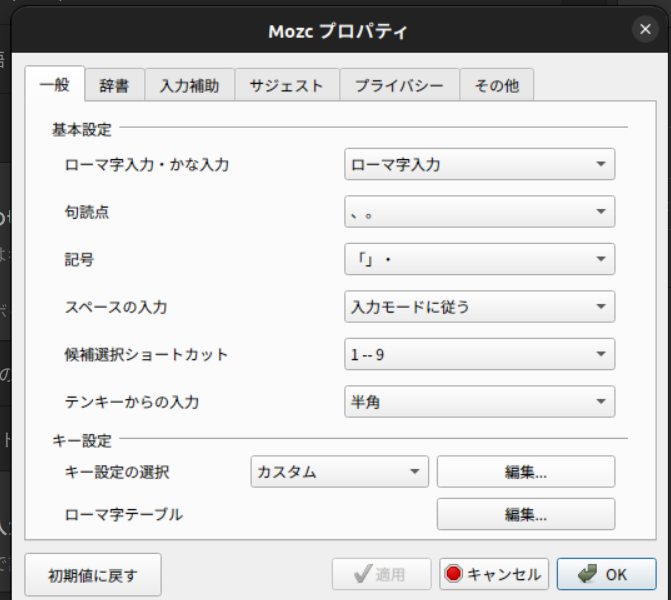Open the キー設定の選択 dropdown showing カスタム
The height and width of the screenshot is (600, 671).
click(x=339, y=472)
